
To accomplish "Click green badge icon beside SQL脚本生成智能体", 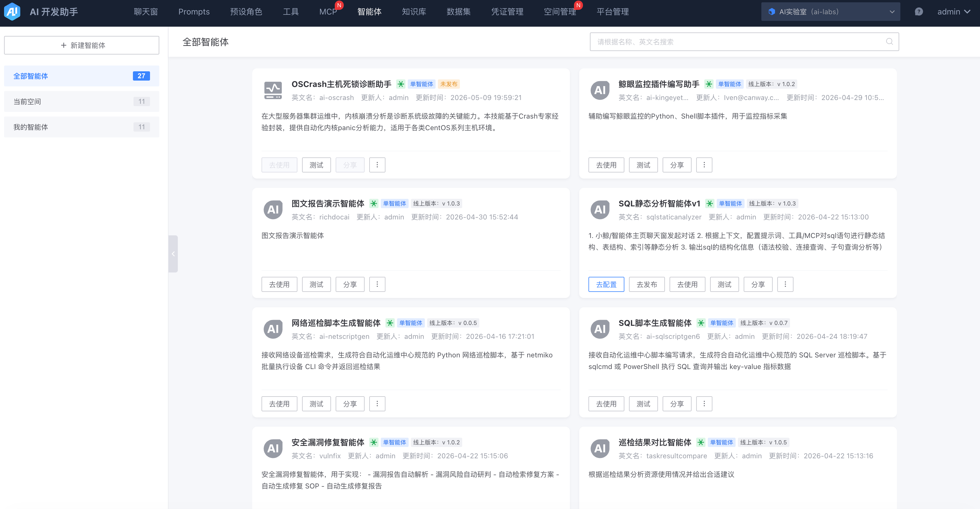I will pyautogui.click(x=701, y=323).
